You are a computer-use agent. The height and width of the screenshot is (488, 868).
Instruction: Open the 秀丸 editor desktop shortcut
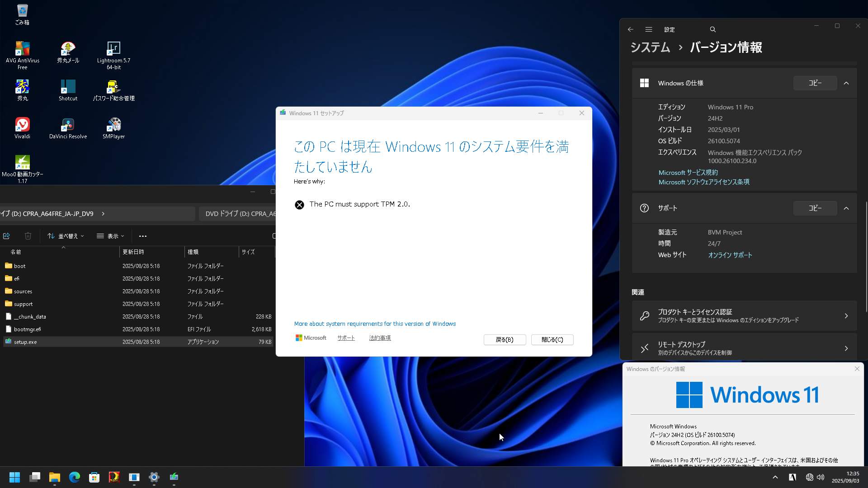[x=22, y=90]
